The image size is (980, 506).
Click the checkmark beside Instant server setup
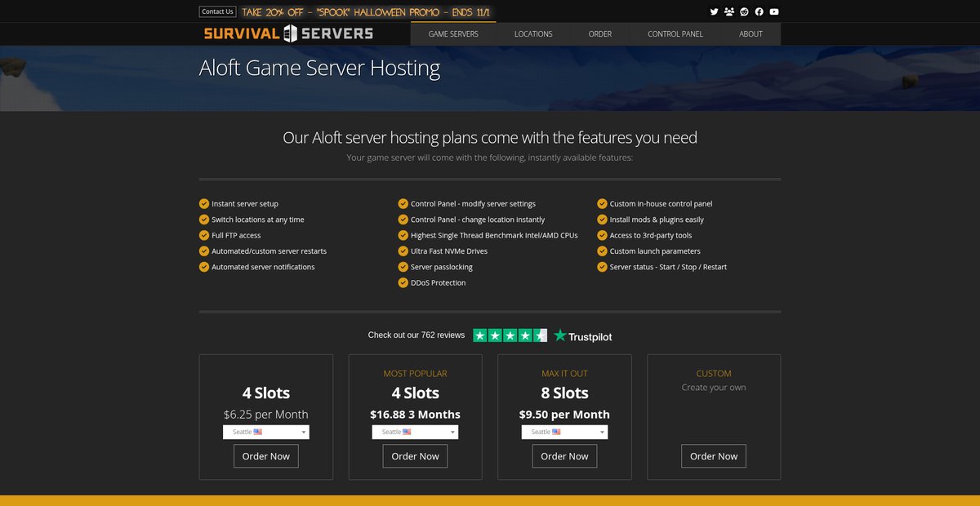(204, 204)
